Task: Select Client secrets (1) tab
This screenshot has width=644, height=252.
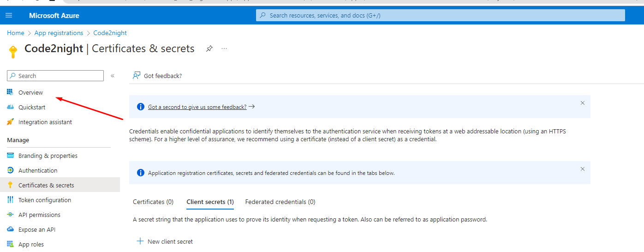Action: [x=210, y=202]
